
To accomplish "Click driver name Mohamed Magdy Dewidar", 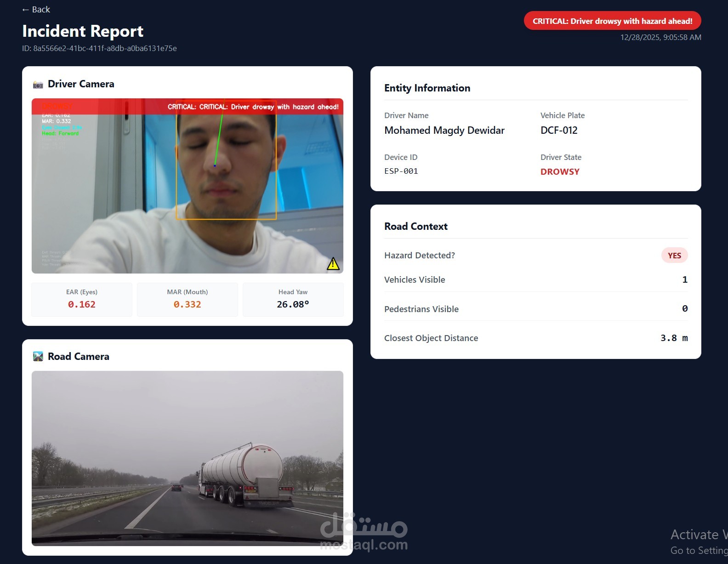I will coord(444,130).
